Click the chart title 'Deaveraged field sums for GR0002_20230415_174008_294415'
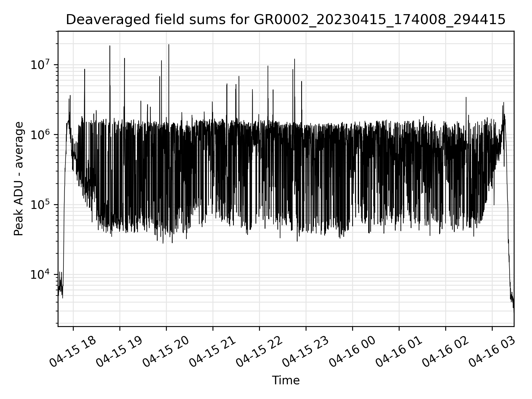 (x=286, y=20)
